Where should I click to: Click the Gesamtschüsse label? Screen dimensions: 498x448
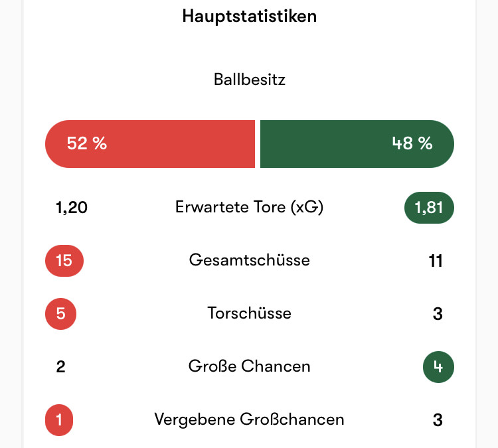(x=249, y=260)
